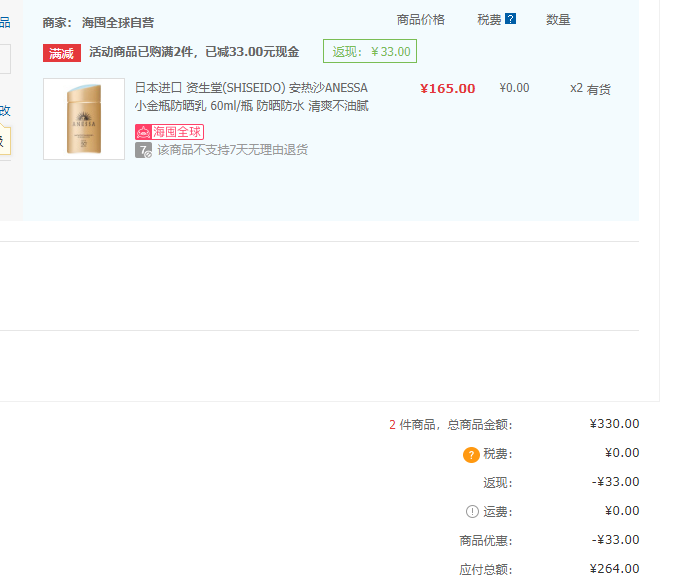Screen dimensions: 676x578
Task: Click the 应付总额 label
Action: 486,569
